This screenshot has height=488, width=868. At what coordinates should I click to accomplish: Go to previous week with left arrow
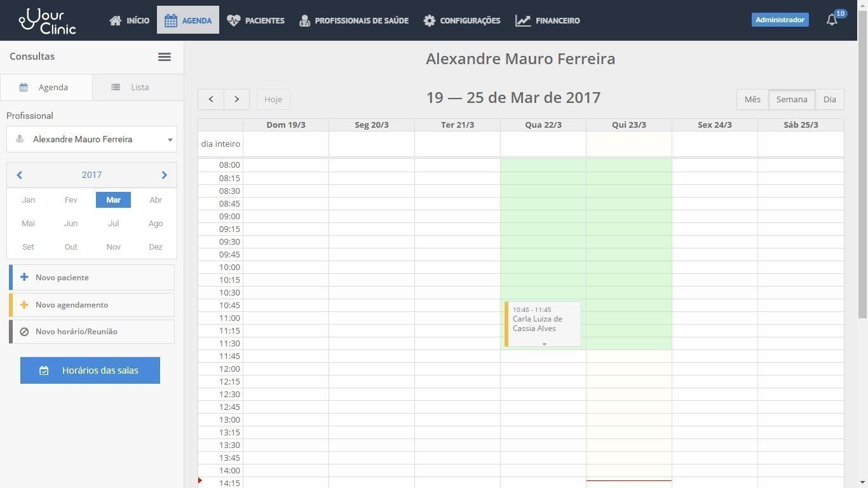[x=211, y=99]
